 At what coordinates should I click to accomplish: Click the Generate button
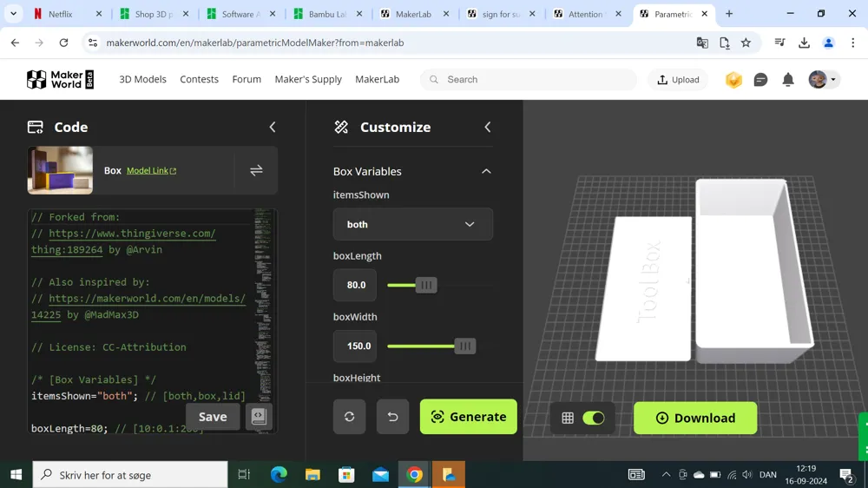469,417
